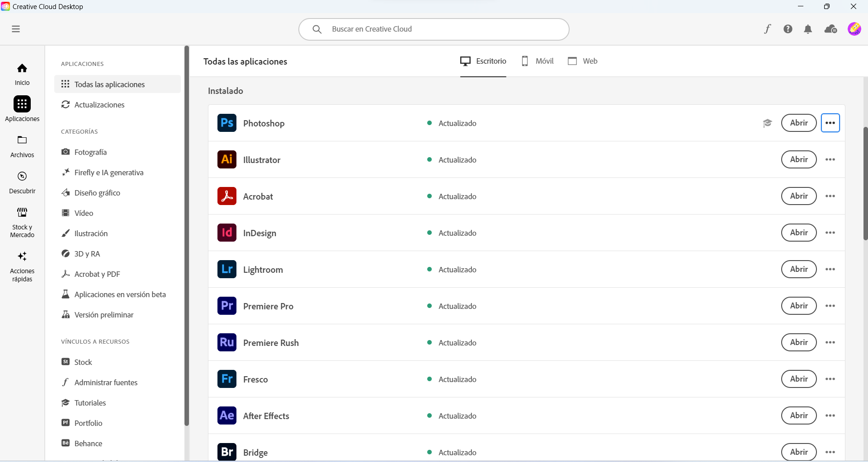Open the Illustrator more options menu
The image size is (868, 462).
tap(831, 159)
